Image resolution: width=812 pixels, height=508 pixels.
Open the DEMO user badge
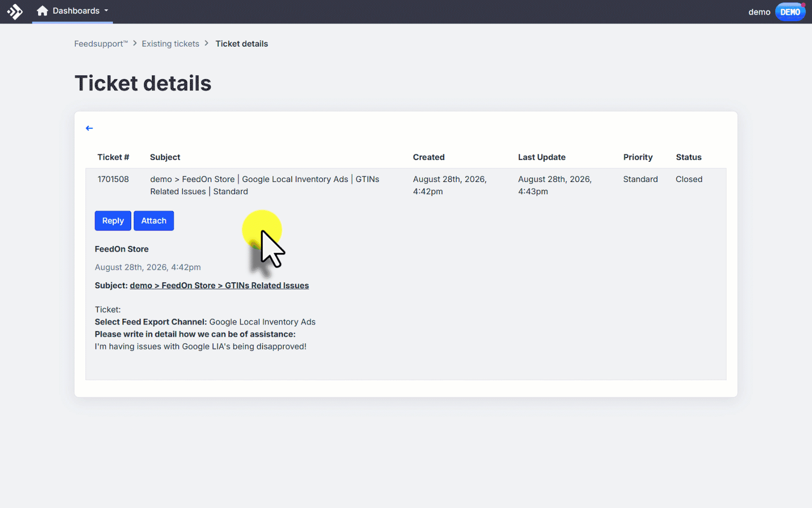click(790, 12)
